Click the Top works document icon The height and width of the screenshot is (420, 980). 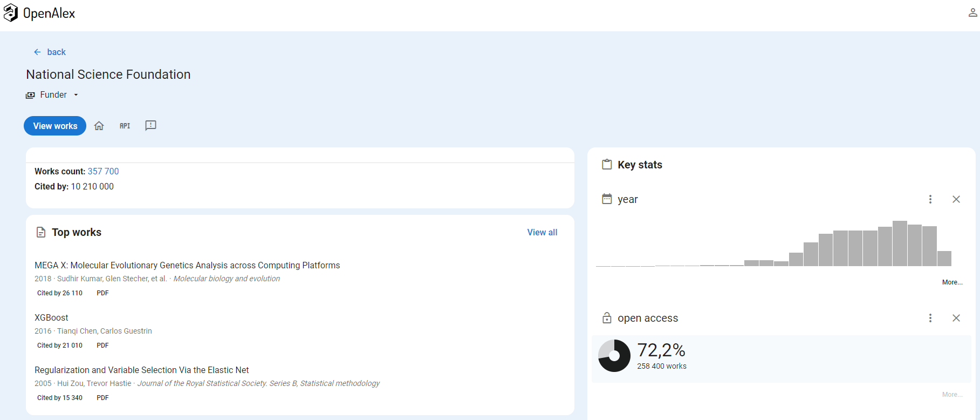[41, 232]
